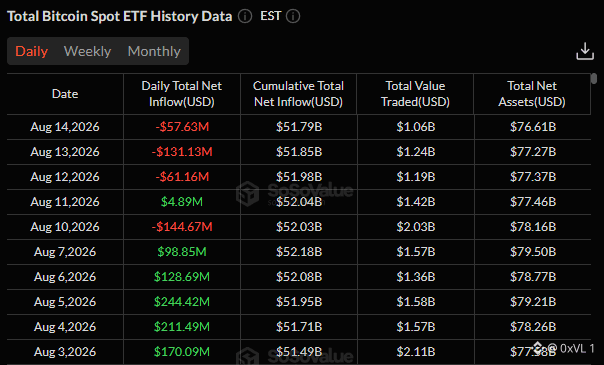Select the $51.79B cumulative inflow cell
Screen dimensions: 604x365
click(x=299, y=127)
